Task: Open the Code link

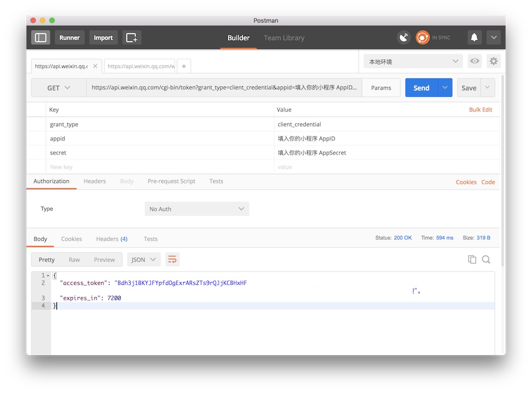Action: point(488,182)
